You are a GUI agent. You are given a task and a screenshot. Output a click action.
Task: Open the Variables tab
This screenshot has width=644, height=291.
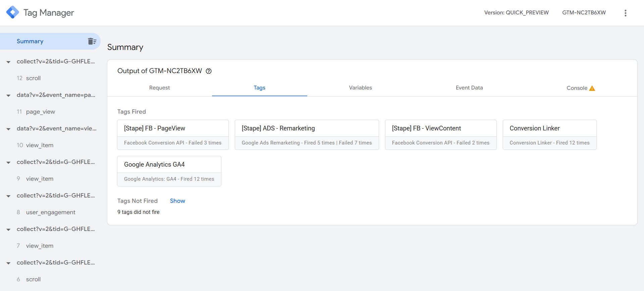[360, 88]
